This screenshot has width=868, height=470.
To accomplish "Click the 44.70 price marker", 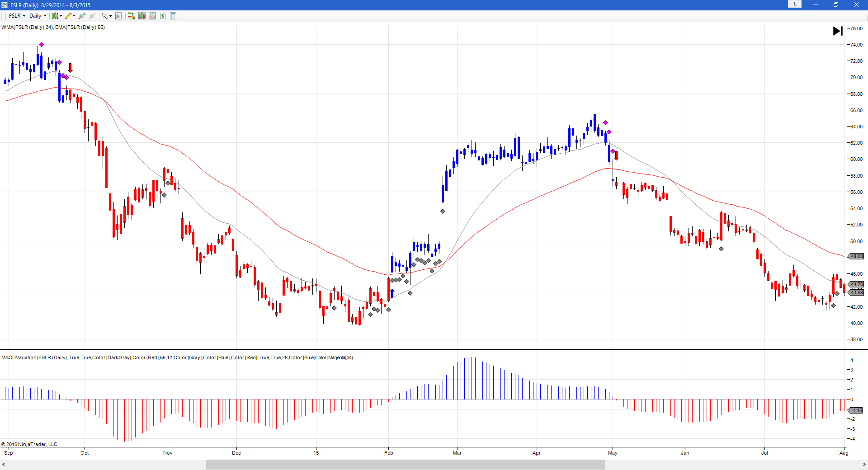I will click(856, 284).
